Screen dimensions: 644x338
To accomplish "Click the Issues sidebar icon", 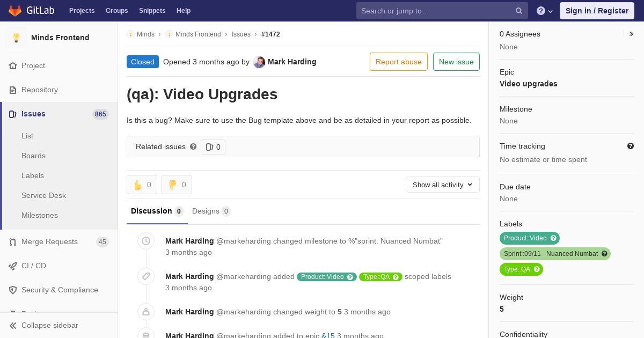I will [13, 114].
